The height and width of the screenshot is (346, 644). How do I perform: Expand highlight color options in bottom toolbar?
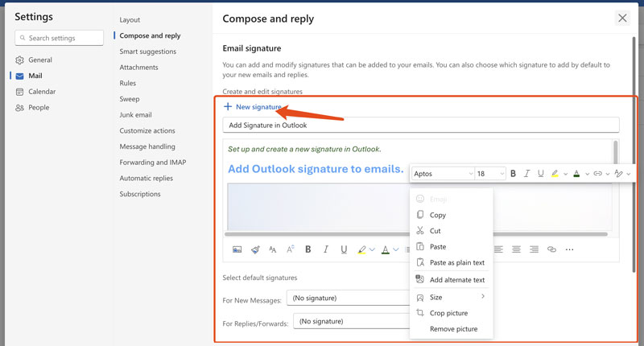(x=372, y=249)
